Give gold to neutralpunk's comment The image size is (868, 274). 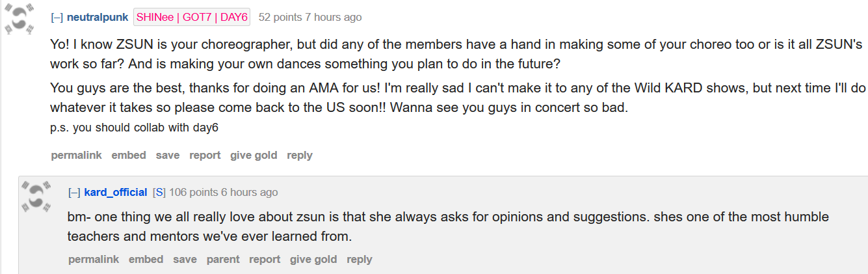coord(254,156)
